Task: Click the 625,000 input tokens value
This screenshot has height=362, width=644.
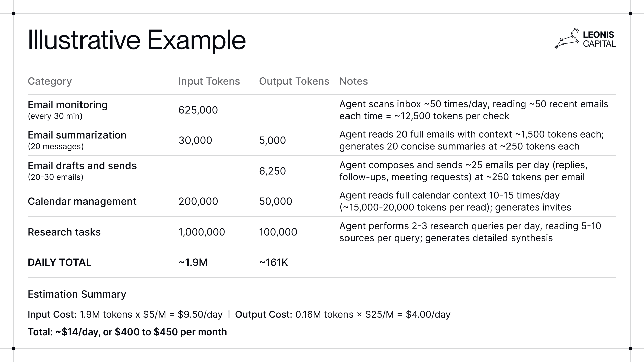Action: 198,110
